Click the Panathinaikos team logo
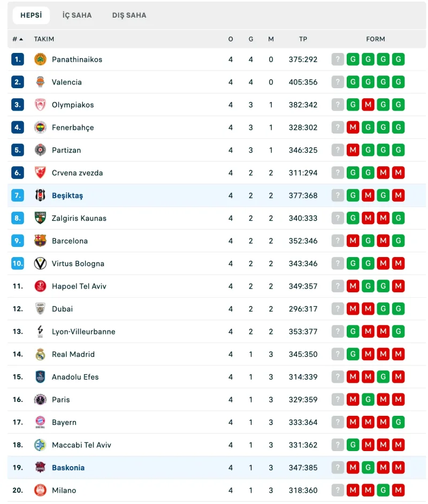This screenshot has height=504, width=428. (x=40, y=59)
